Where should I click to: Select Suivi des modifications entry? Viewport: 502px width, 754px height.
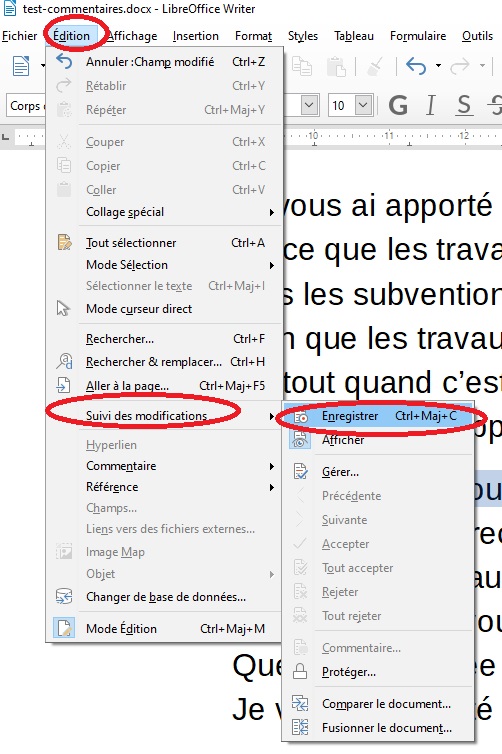163,416
